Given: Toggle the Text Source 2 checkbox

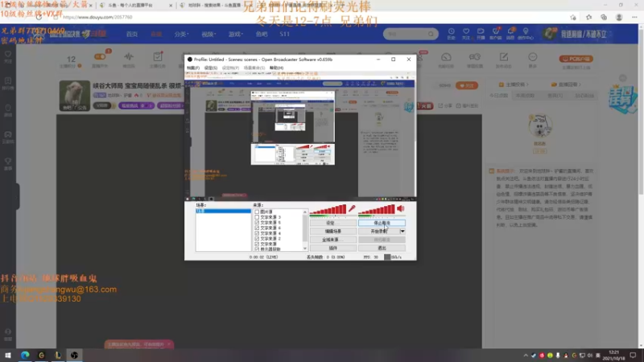Looking at the screenshot, I should point(257,238).
